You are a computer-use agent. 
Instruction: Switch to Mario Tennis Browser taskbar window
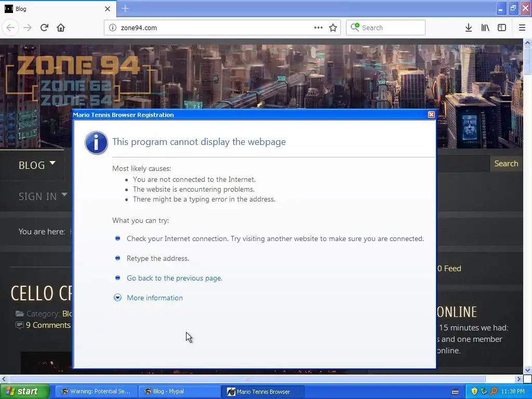click(x=262, y=392)
